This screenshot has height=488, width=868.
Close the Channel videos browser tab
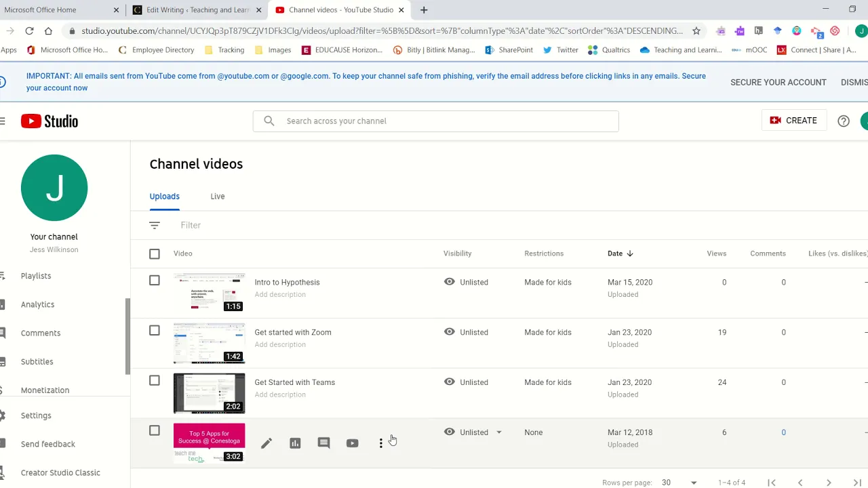tap(401, 10)
